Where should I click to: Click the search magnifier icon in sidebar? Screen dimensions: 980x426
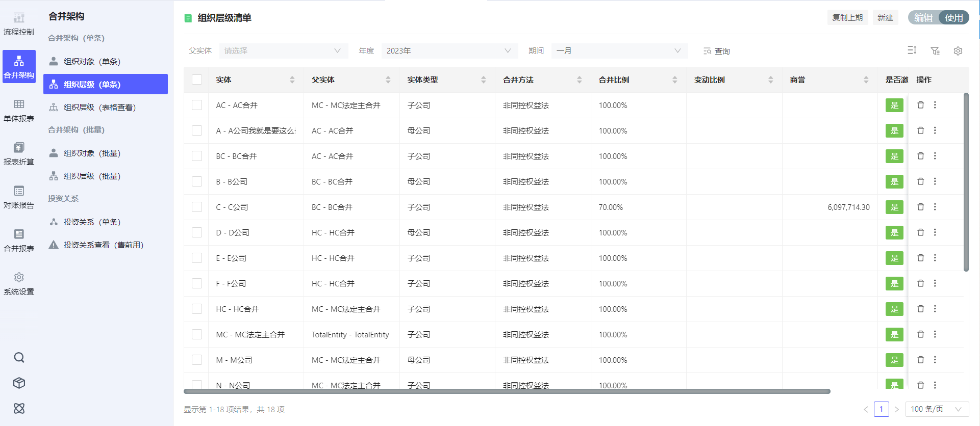(19, 357)
